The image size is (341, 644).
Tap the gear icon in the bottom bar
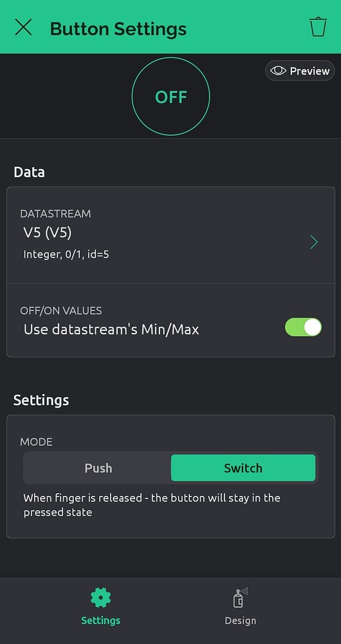(100, 598)
